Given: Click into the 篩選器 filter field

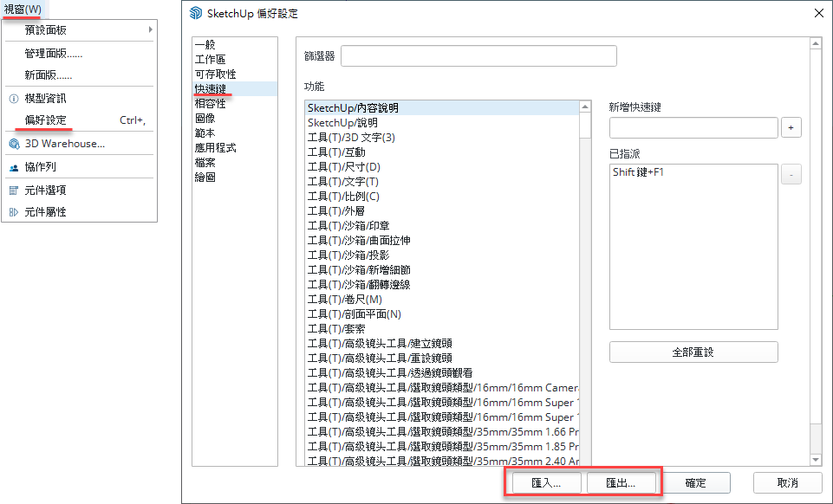Looking at the screenshot, I should point(478,56).
